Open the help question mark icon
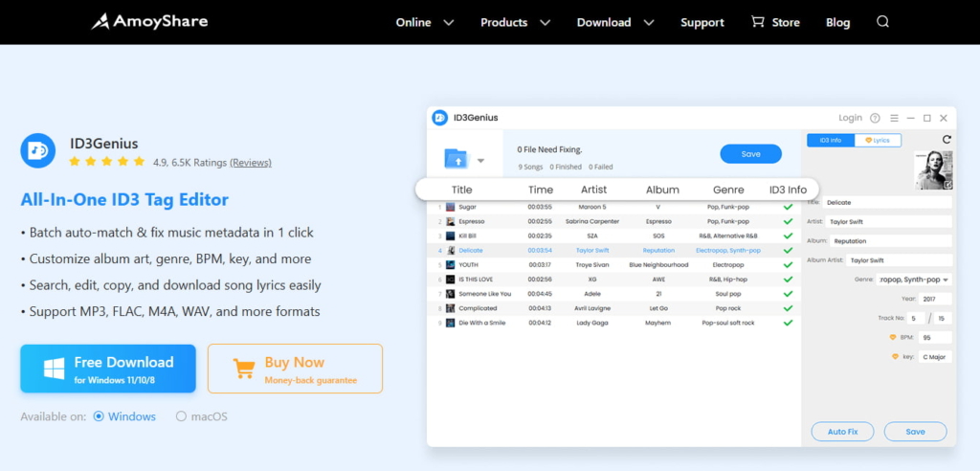Screen dimensions: 980x471 click(x=875, y=118)
